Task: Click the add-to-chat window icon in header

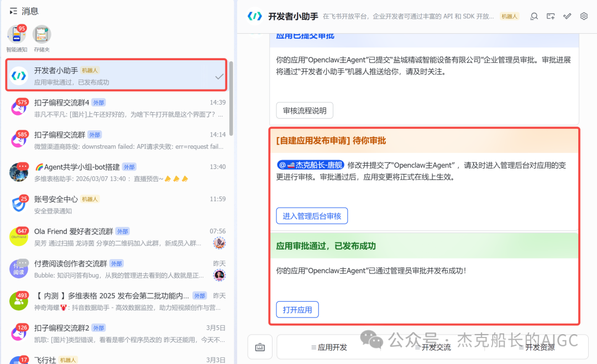Action: pyautogui.click(x=551, y=16)
